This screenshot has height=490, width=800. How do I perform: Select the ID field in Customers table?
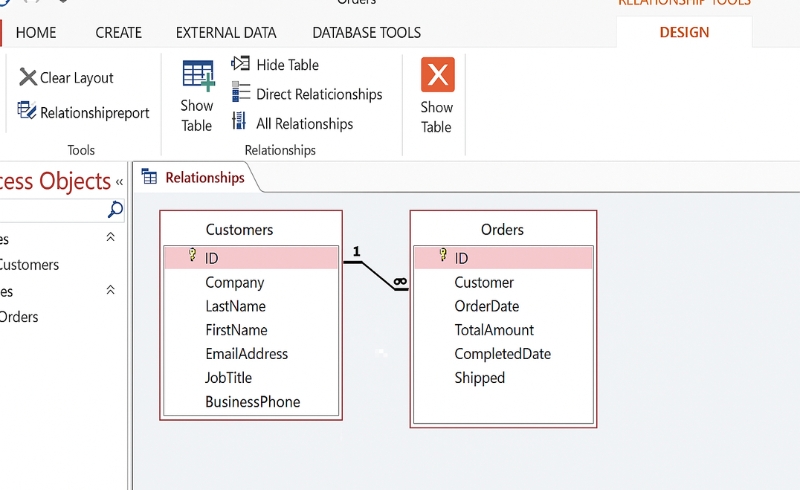click(251, 258)
